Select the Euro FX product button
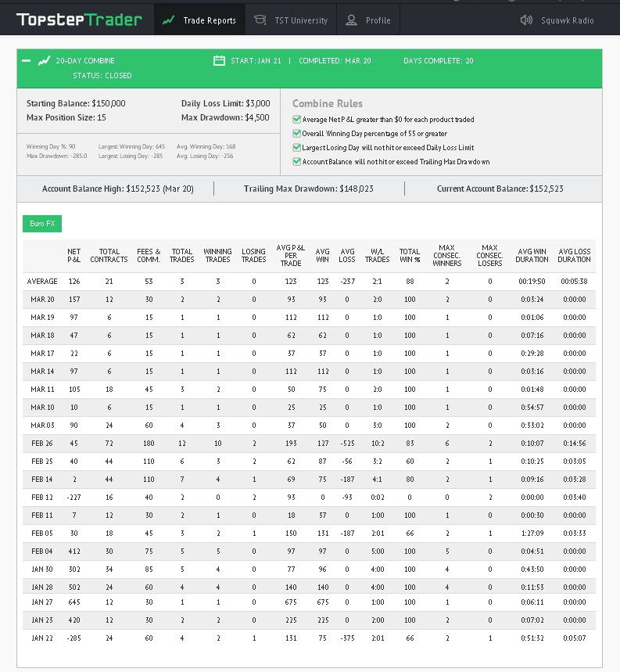The height and width of the screenshot is (672, 620). 42,224
